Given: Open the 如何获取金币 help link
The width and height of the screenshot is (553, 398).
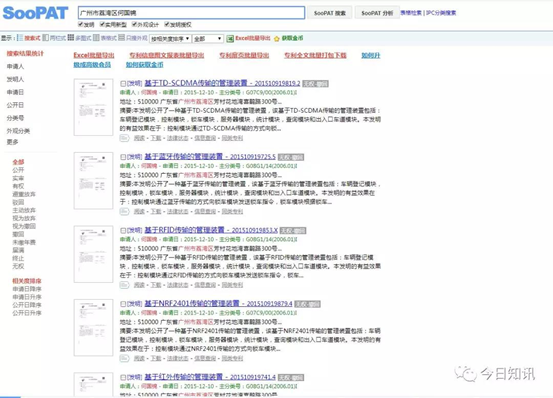Looking at the screenshot, I should 145,65.
